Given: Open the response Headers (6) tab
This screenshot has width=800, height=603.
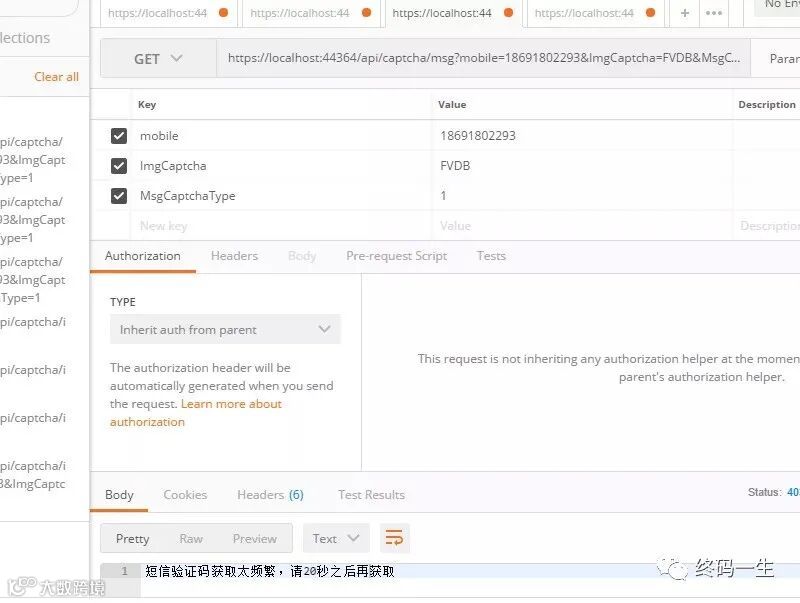Looking at the screenshot, I should (x=270, y=495).
